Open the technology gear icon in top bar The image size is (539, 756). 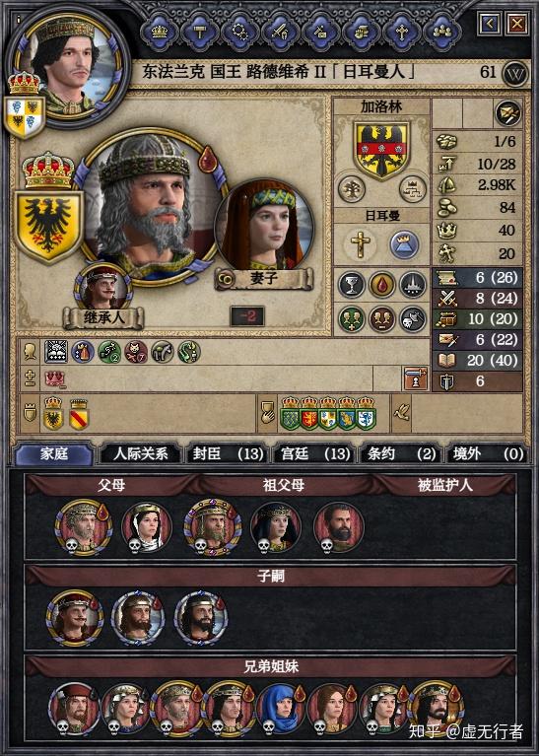pos(240,32)
